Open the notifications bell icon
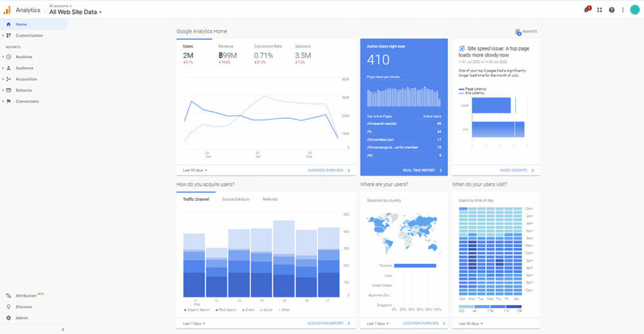The height and width of the screenshot is (334, 644). click(x=587, y=10)
